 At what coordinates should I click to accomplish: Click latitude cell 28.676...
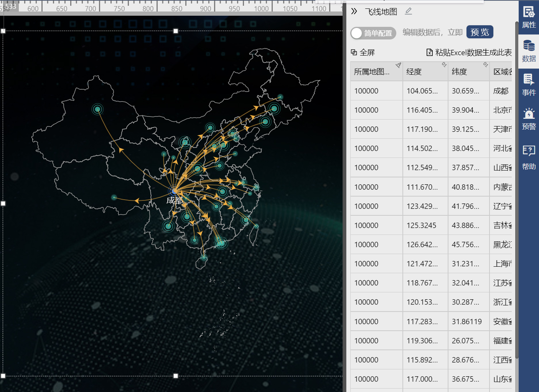(x=469, y=360)
